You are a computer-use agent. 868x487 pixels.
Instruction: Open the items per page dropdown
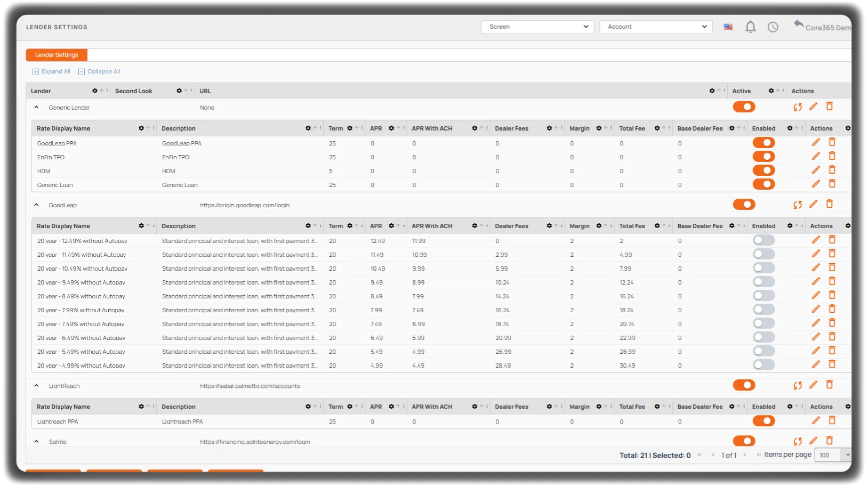833,455
